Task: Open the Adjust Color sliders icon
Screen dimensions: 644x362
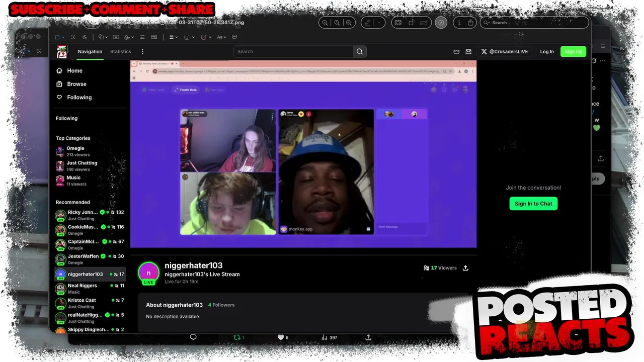Action: coord(142,37)
